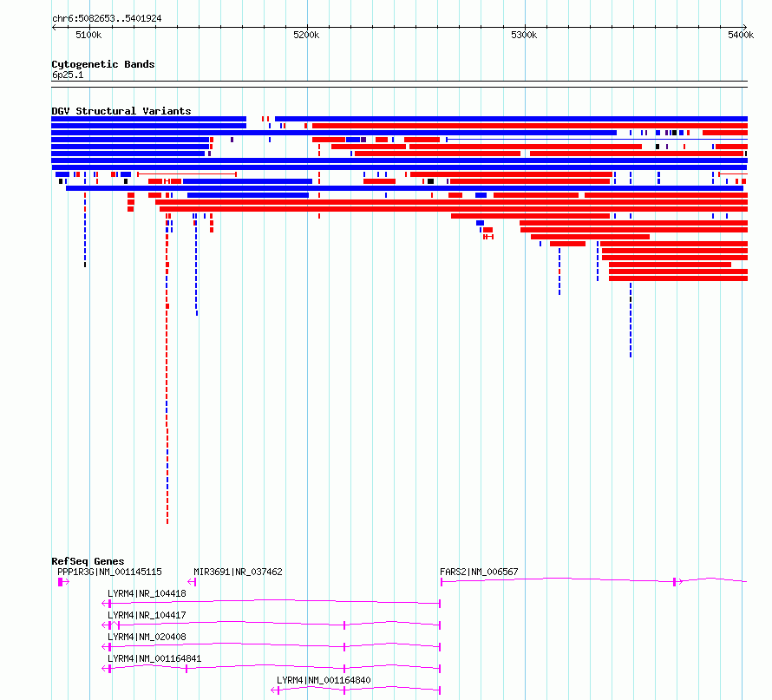Click the FARS2 gene intron line
This screenshot has width=772, height=700.
click(x=593, y=580)
